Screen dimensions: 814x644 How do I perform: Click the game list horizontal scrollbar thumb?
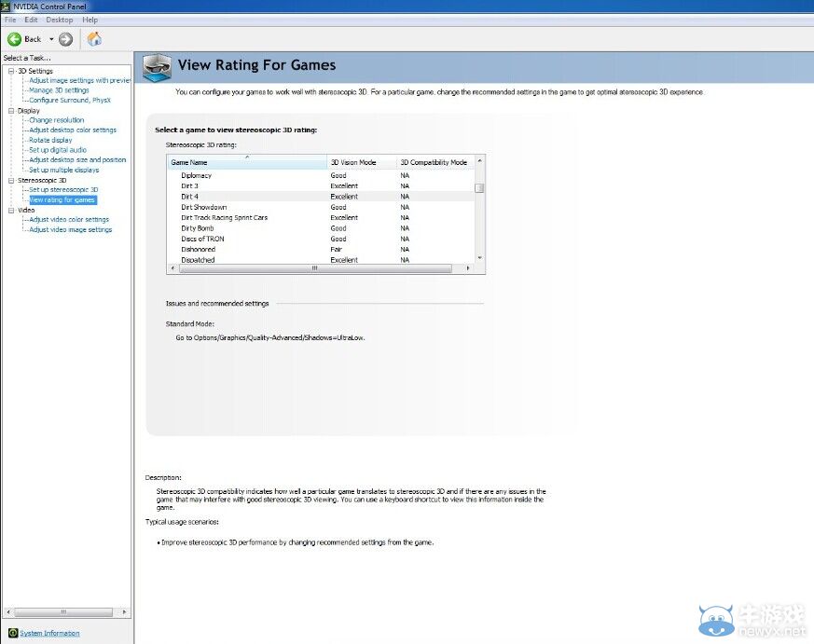point(315,268)
